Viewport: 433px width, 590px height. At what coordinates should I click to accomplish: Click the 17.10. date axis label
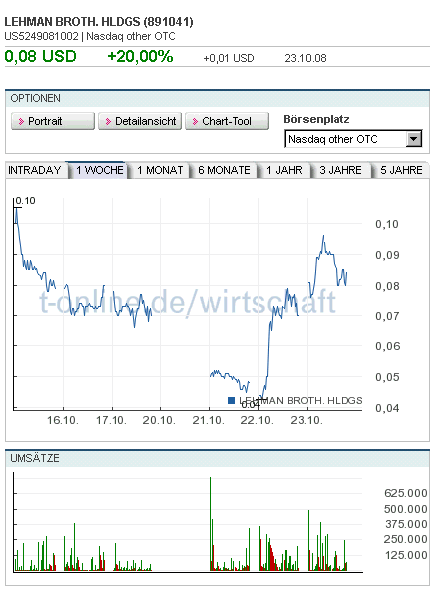(x=111, y=420)
